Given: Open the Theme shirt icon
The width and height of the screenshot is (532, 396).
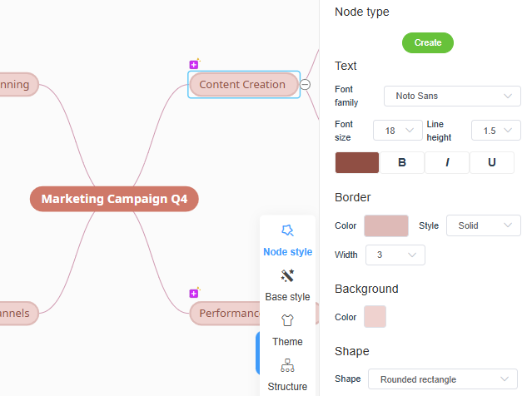Looking at the screenshot, I should 287,320.
